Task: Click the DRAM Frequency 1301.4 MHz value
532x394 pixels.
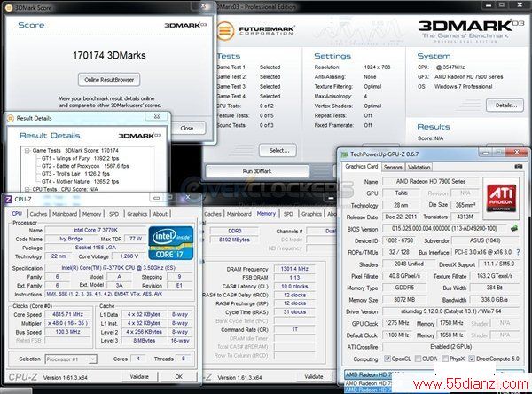Action: pos(294,269)
